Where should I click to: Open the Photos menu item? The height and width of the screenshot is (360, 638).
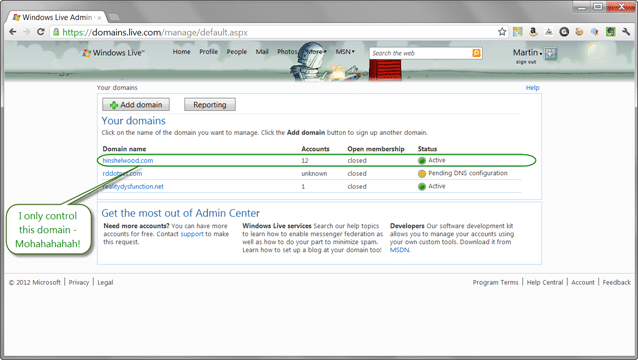click(x=287, y=52)
